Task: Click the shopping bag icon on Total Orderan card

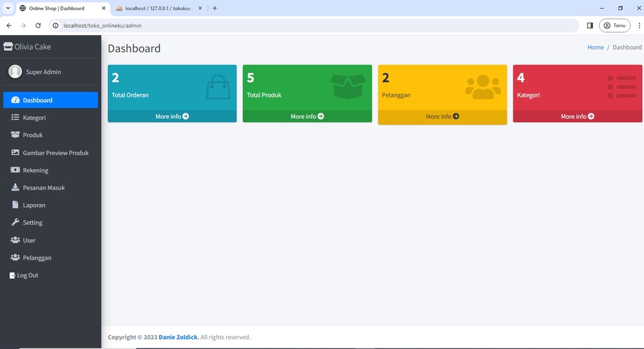Action: click(217, 87)
